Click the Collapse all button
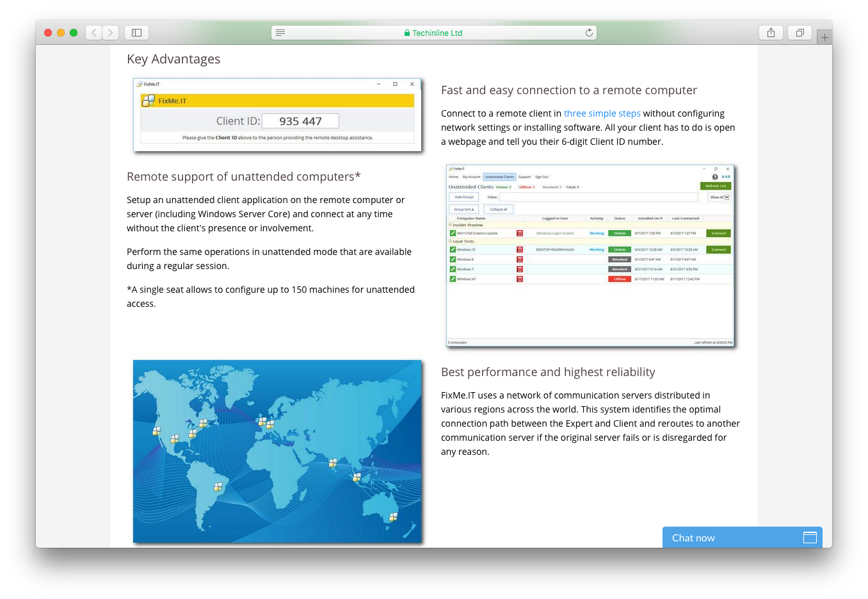The image size is (868, 599). pos(498,209)
